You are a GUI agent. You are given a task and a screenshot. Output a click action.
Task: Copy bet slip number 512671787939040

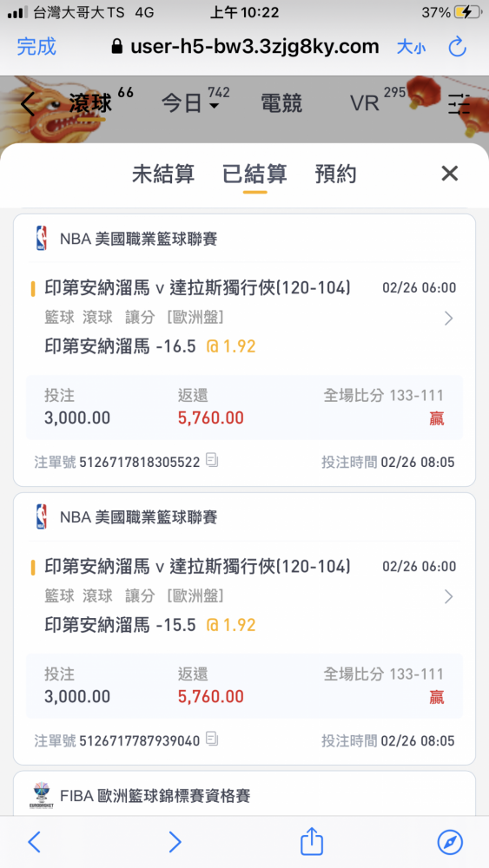[212, 739]
